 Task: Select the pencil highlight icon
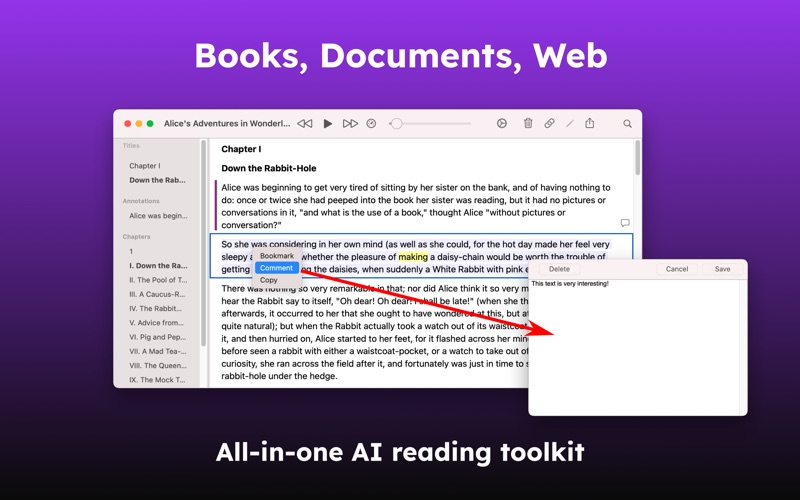pos(570,123)
